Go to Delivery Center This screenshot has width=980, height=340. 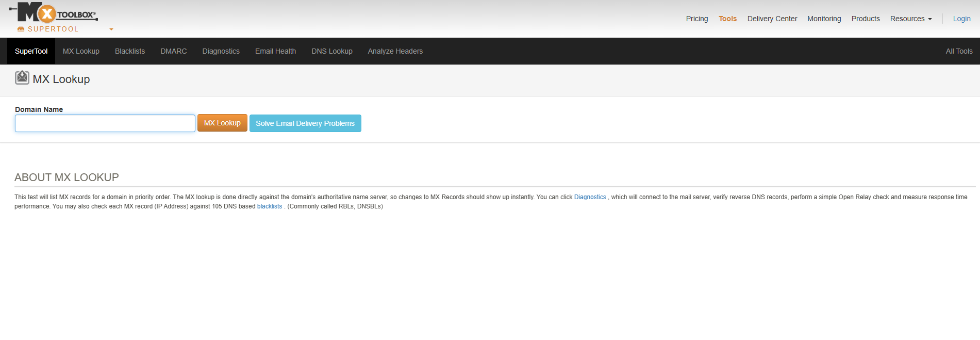tap(772, 19)
